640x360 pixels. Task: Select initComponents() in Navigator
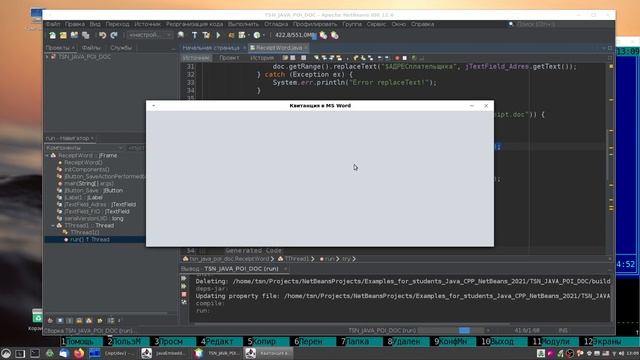pyautogui.click(x=87, y=169)
